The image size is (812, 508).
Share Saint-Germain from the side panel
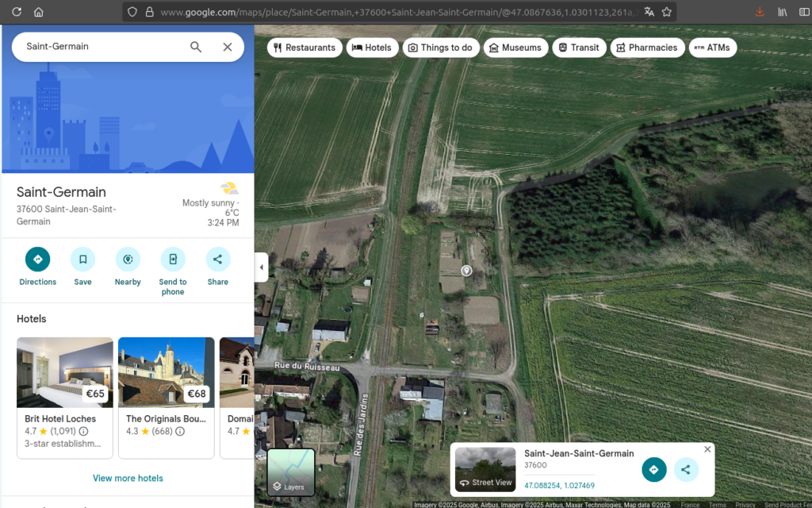218,260
